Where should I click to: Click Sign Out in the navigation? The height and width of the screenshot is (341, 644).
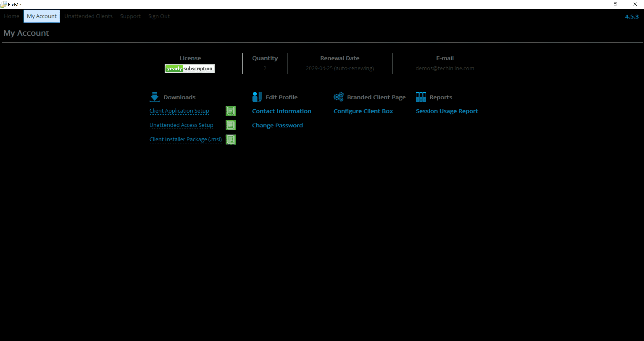pyautogui.click(x=159, y=16)
